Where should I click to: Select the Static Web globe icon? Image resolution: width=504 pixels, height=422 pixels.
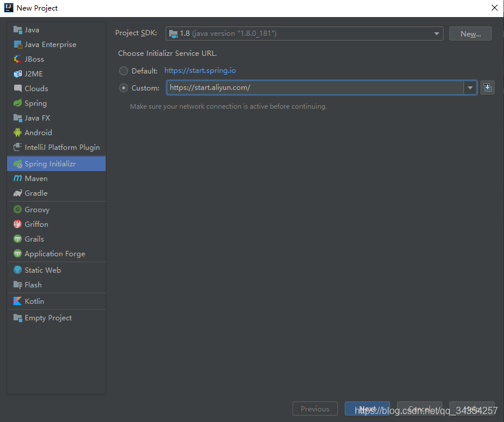(x=18, y=270)
